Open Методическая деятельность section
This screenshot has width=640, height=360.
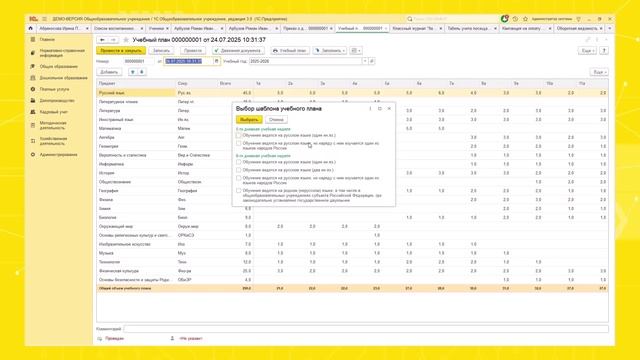pos(53,125)
